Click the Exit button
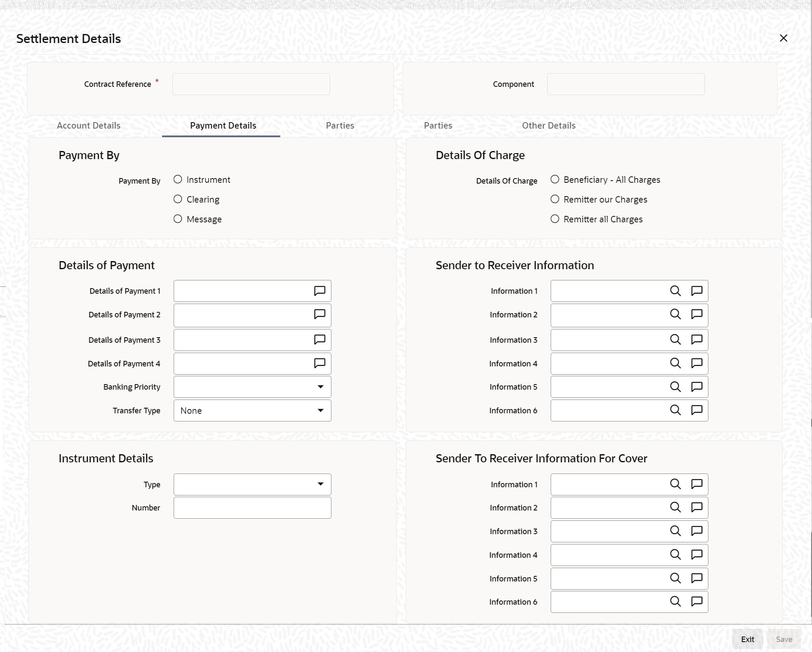This screenshot has width=812, height=652. (x=748, y=639)
